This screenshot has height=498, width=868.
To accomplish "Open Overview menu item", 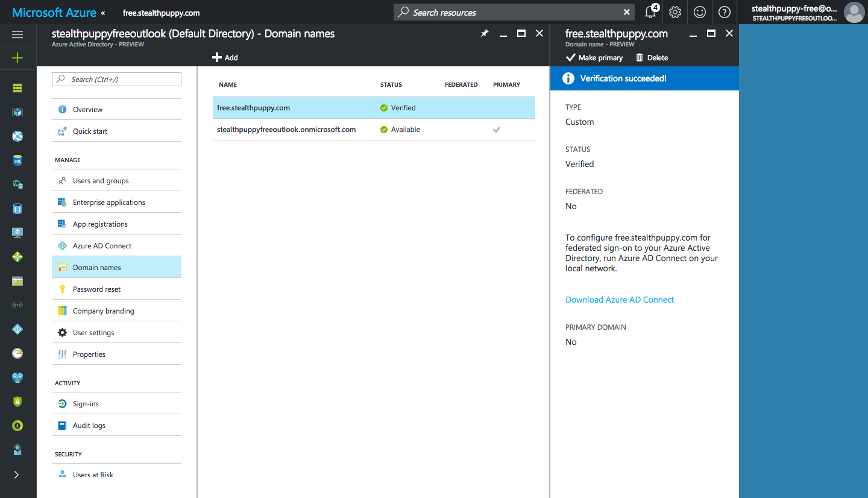I will tap(116, 110).
